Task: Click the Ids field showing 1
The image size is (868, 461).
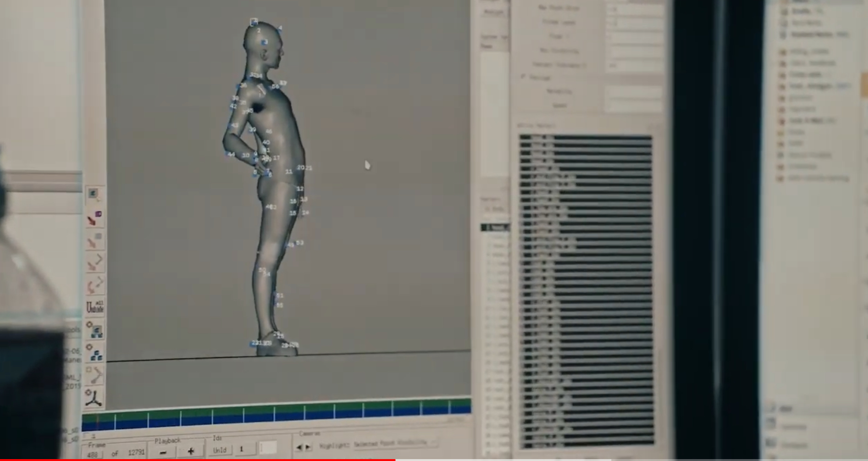Action: pos(245,449)
